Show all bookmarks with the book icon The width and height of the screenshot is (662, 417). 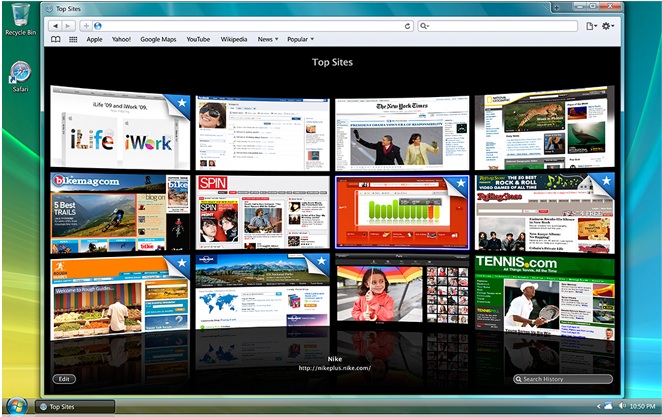coord(56,39)
